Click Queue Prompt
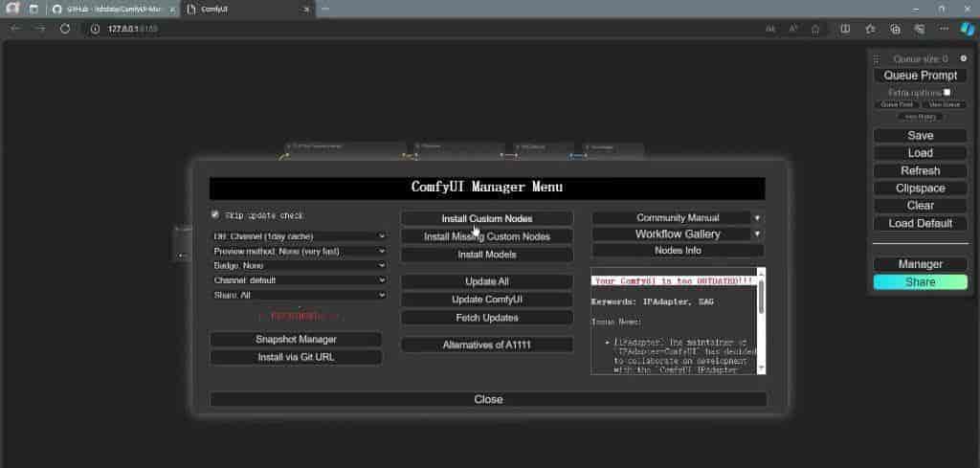The image size is (980, 468). pos(920,76)
